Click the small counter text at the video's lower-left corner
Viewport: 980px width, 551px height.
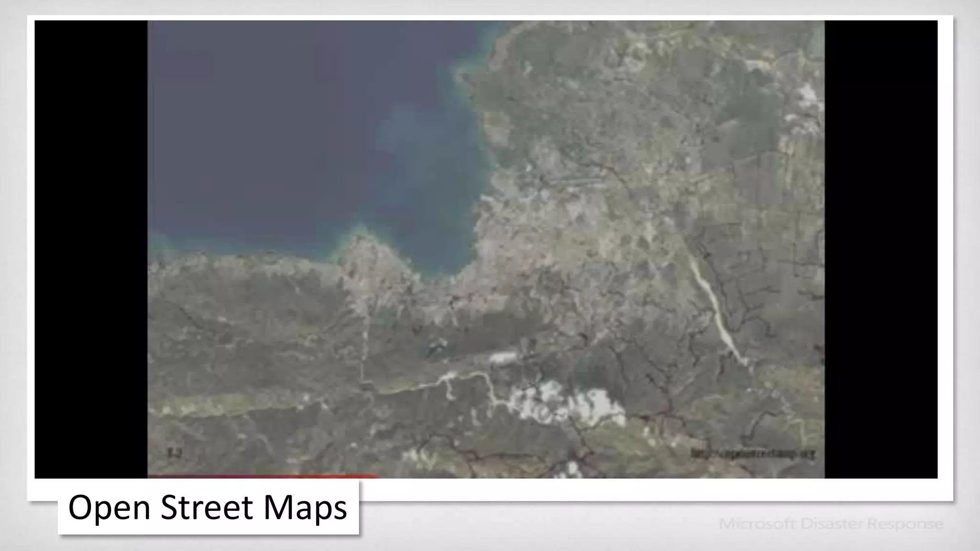point(175,452)
